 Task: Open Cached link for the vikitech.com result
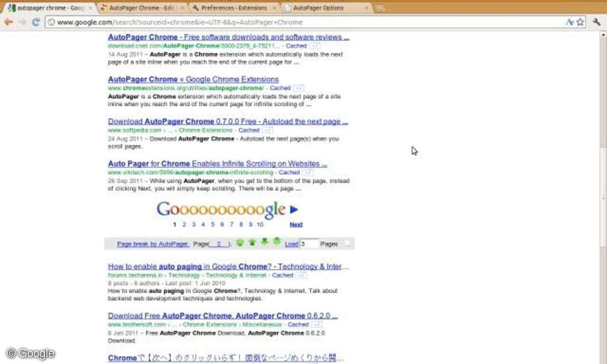[x=289, y=172]
